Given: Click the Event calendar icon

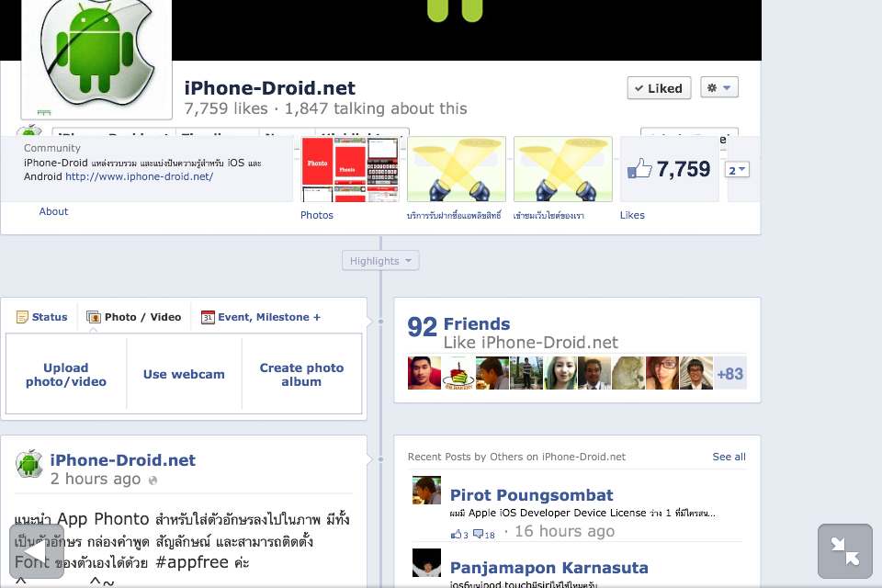Looking at the screenshot, I should pos(208,317).
